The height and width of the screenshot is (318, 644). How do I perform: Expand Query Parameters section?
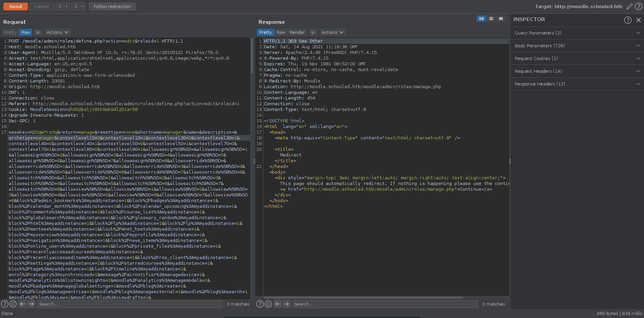click(577, 33)
